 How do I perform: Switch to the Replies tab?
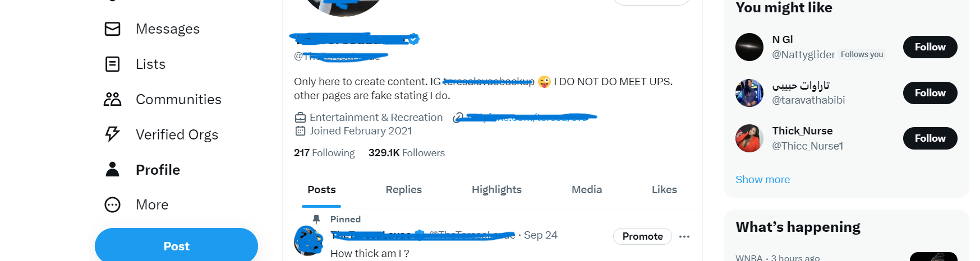tap(403, 190)
